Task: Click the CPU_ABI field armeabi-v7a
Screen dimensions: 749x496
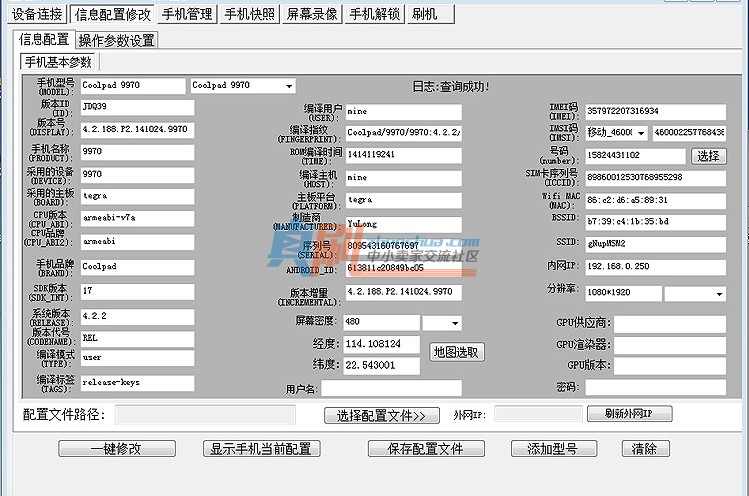Action: [137, 219]
